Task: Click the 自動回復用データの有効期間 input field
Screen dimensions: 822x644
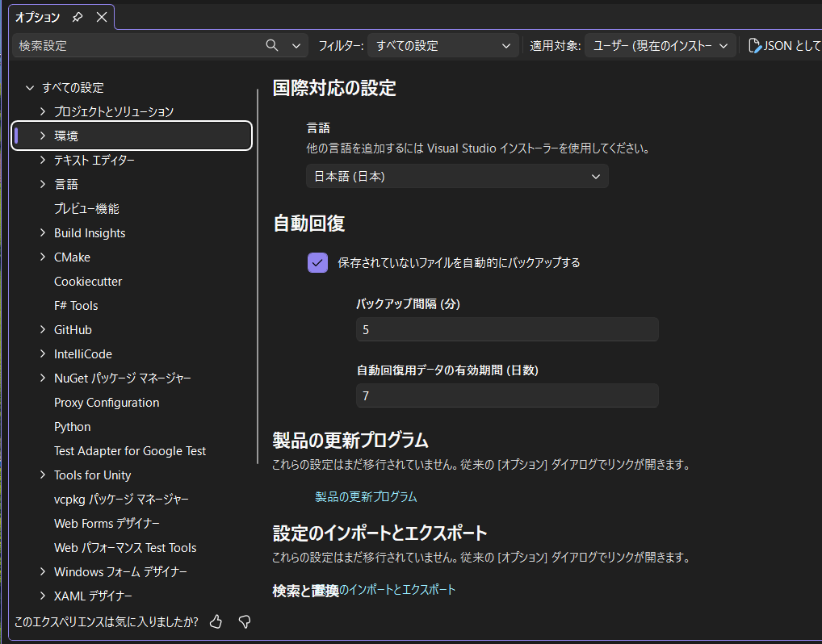Action: pyautogui.click(x=507, y=395)
